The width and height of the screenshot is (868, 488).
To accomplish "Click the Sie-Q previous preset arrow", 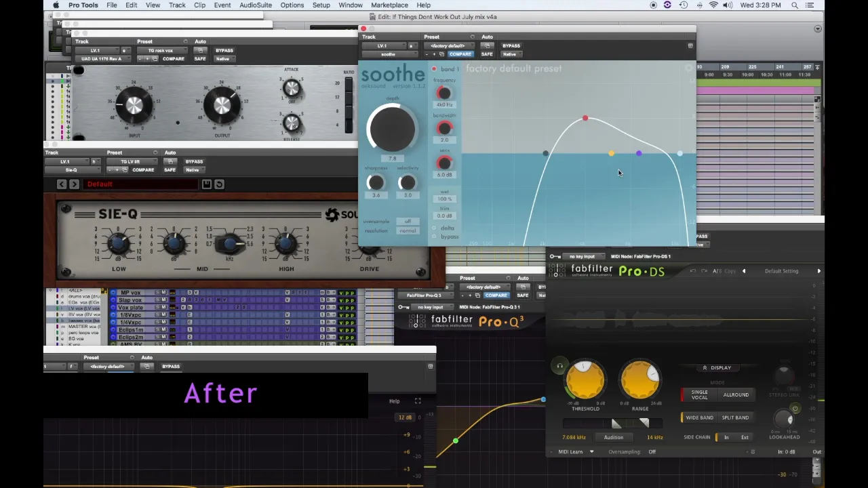I will tap(61, 184).
